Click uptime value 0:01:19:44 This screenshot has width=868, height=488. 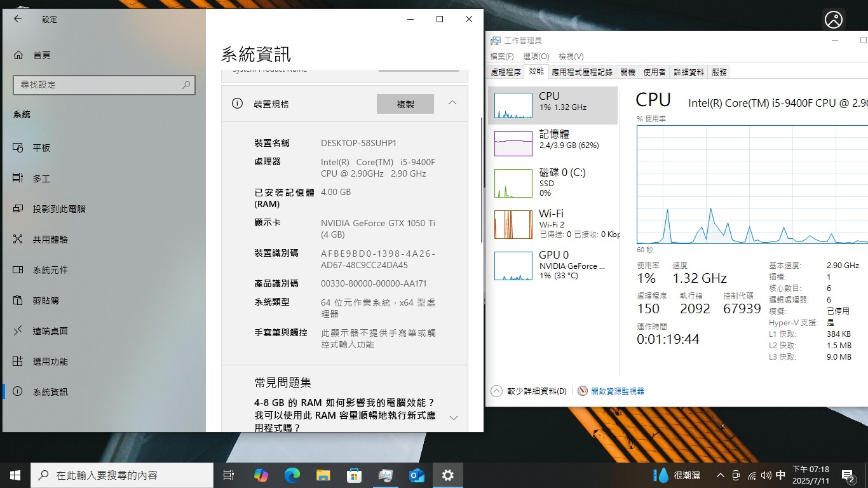668,339
